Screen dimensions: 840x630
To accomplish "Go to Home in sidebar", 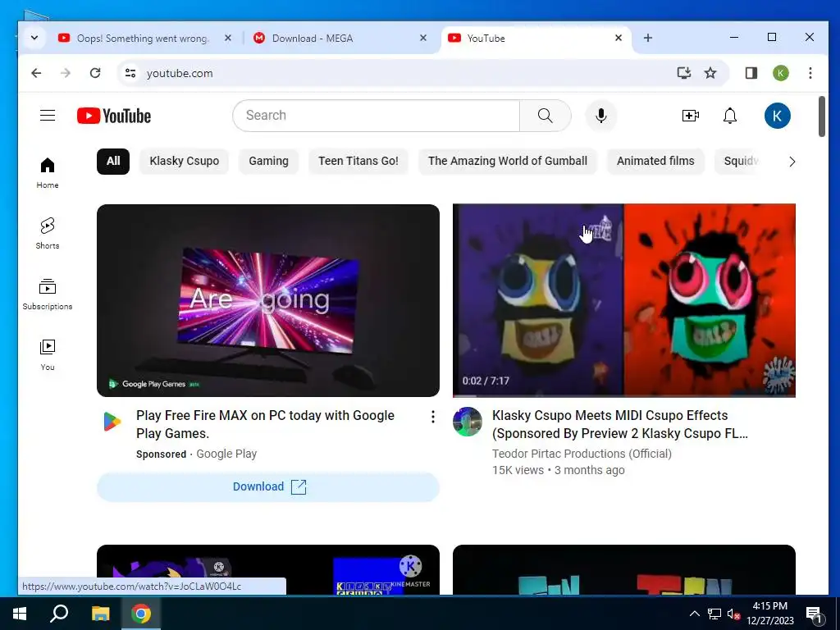I will [48, 173].
